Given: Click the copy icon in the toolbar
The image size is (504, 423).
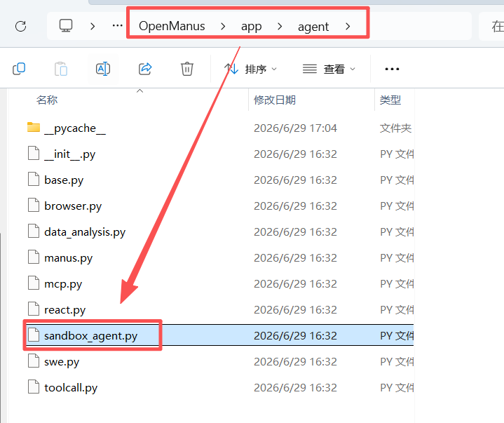Looking at the screenshot, I should (x=19, y=69).
